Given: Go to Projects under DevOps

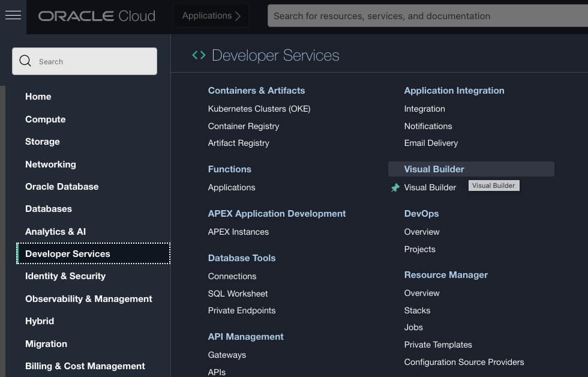Looking at the screenshot, I should coord(419,249).
